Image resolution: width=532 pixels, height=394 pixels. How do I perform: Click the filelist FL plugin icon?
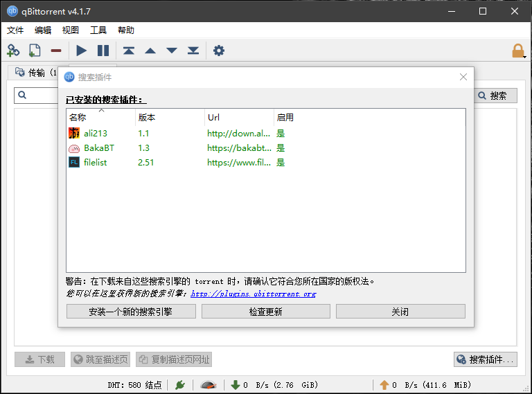point(74,163)
